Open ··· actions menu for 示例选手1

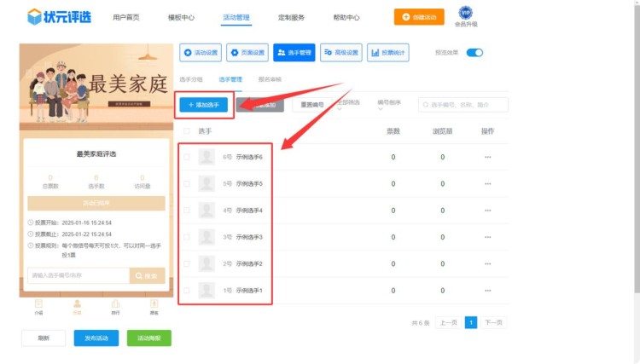tap(487, 291)
